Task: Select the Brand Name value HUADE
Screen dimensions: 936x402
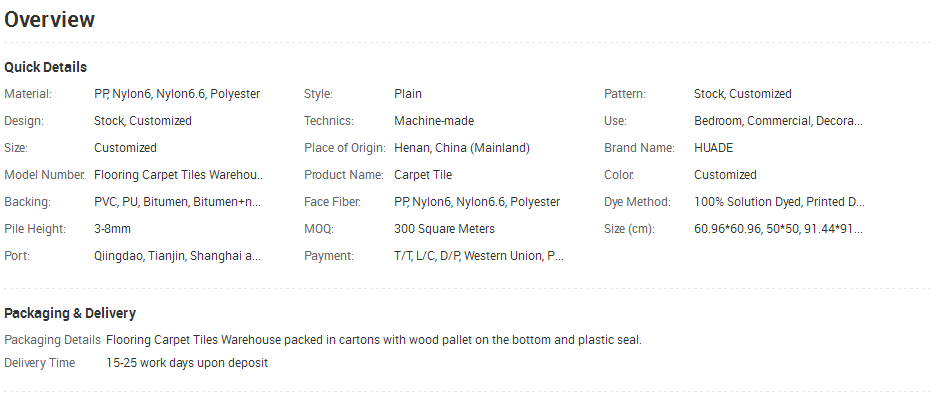Action: pos(713,148)
